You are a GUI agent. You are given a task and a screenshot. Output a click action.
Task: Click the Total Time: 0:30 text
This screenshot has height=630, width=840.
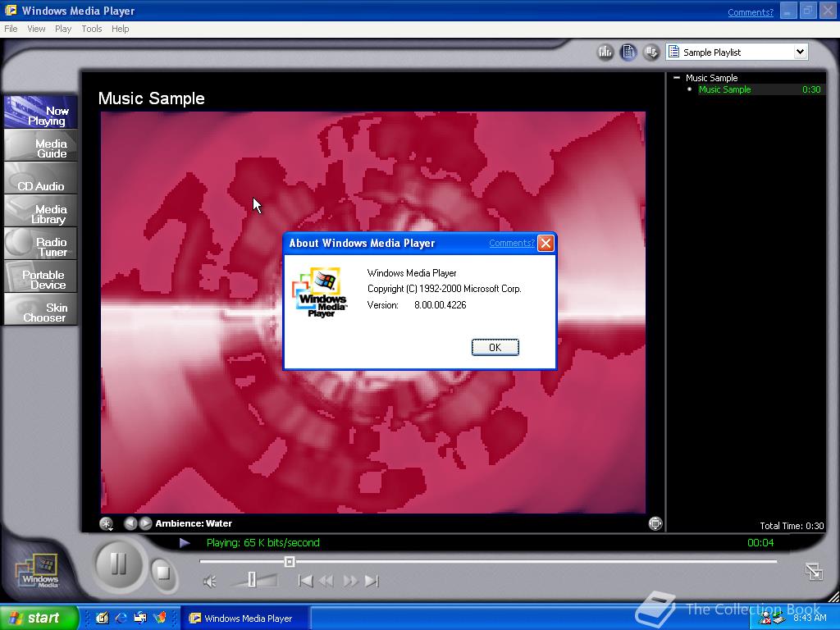click(x=792, y=526)
